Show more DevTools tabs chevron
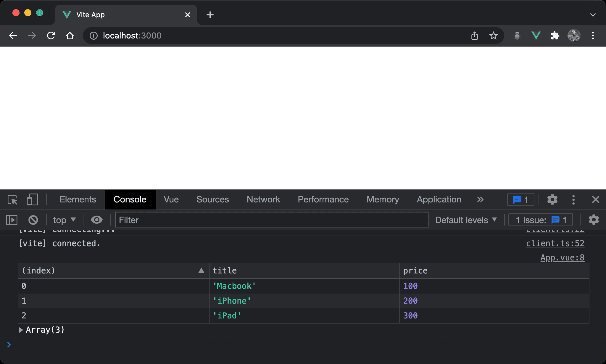Viewport: 606px width, 364px height. point(480,200)
